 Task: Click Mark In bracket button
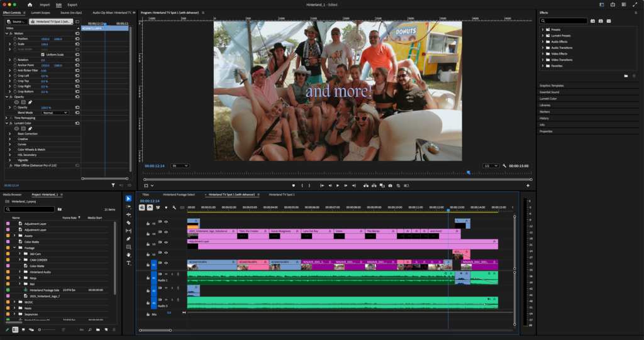click(302, 185)
